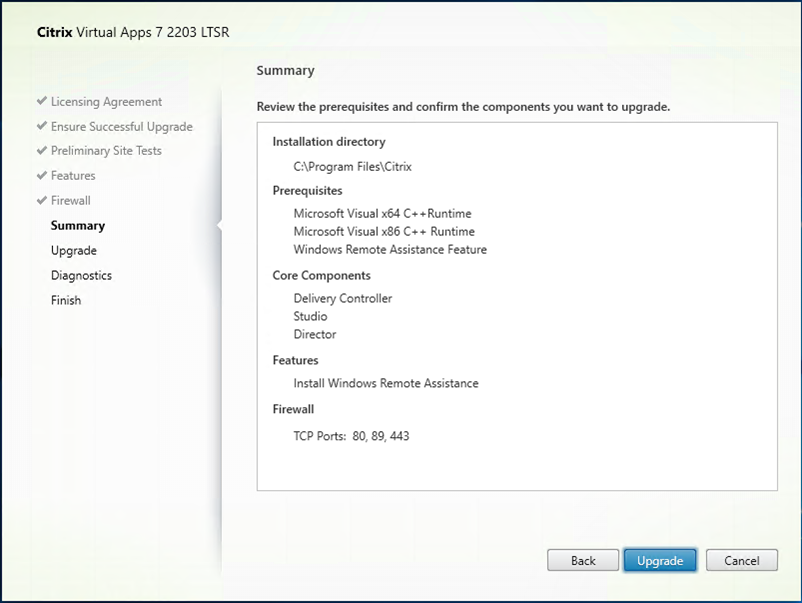Select the Diagnostics step
Screen dimensions: 802x603
click(81, 276)
